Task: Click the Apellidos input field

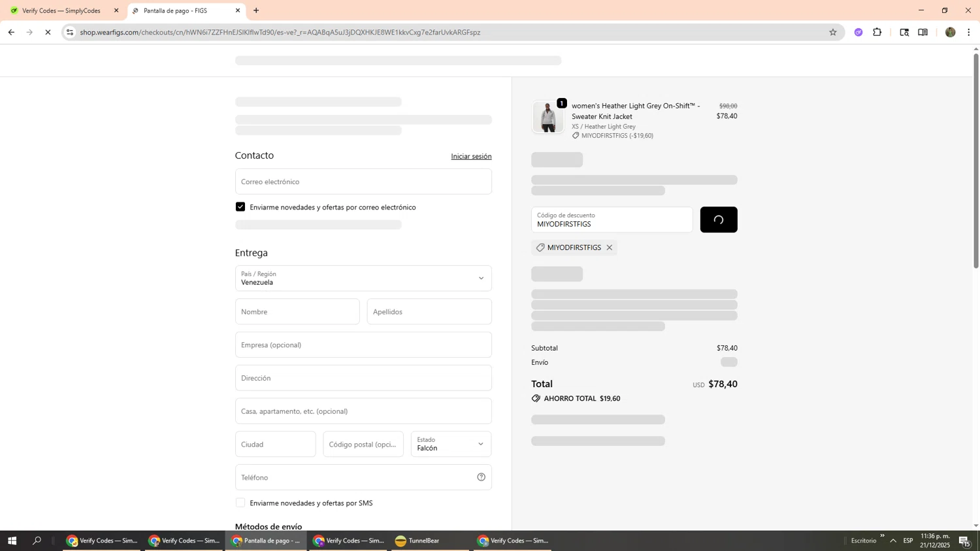Action: [x=429, y=311]
